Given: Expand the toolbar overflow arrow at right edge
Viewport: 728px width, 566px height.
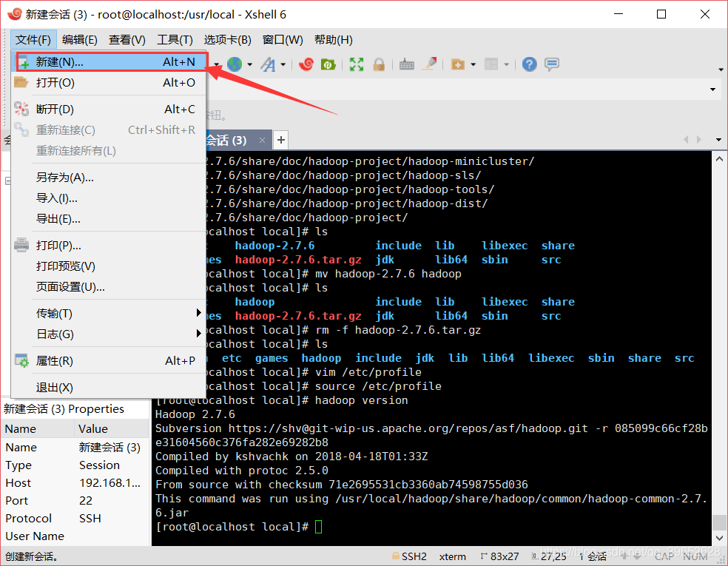Looking at the screenshot, I should [x=721, y=70].
